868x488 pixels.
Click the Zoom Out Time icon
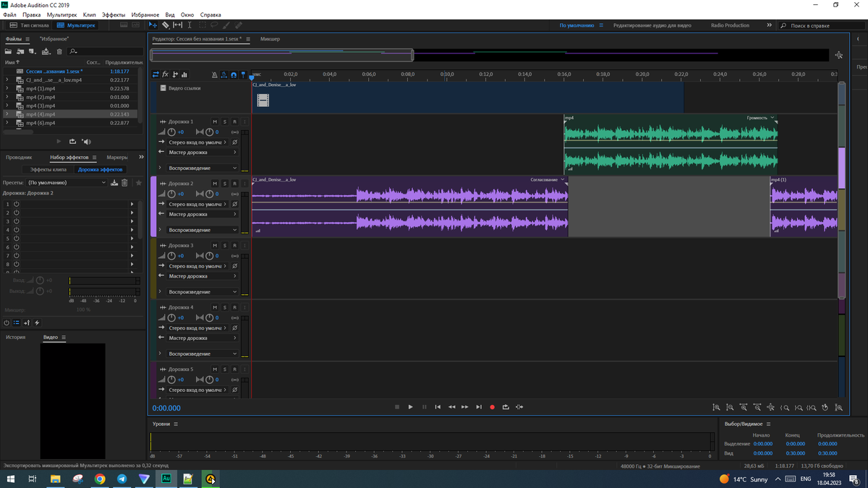pyautogui.click(x=757, y=408)
